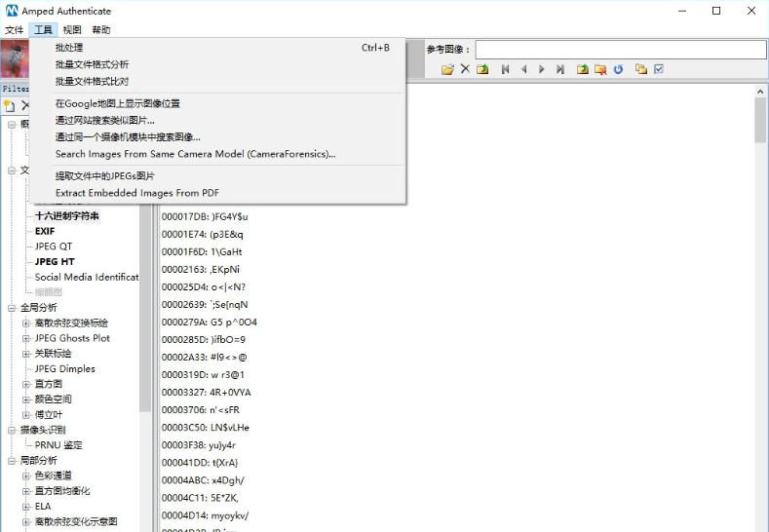Expand the JPEG Ghosts Plot node
The width and height of the screenshot is (769, 532).
click(x=26, y=338)
